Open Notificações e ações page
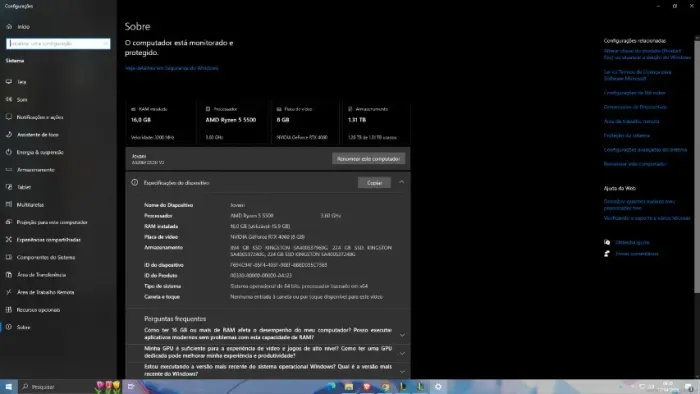Screen dimensions: 700x394 point(34,117)
